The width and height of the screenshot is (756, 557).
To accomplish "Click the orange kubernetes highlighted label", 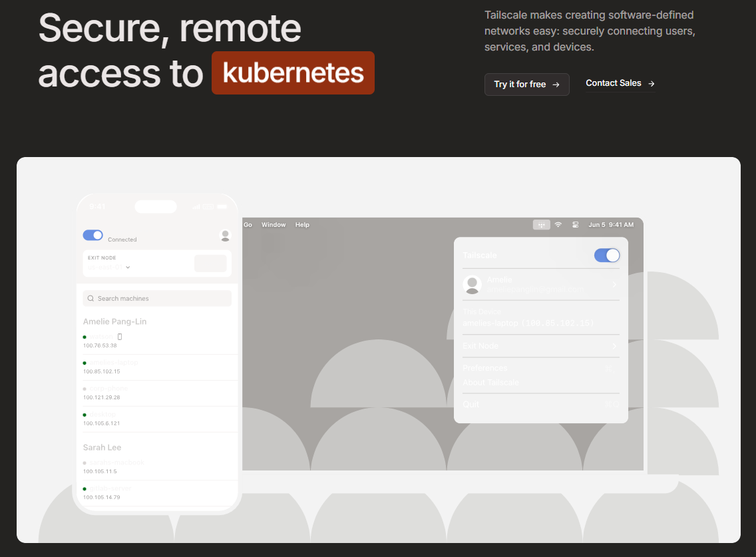I will click(x=293, y=73).
